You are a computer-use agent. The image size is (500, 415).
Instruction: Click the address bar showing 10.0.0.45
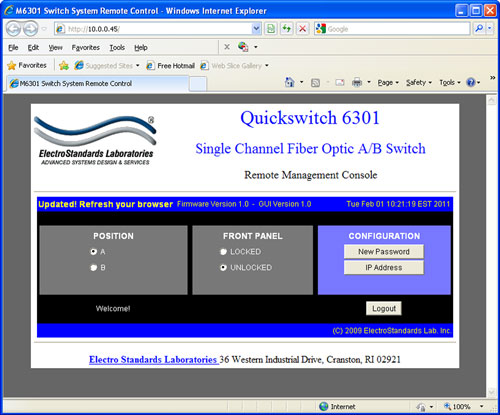click(153, 29)
